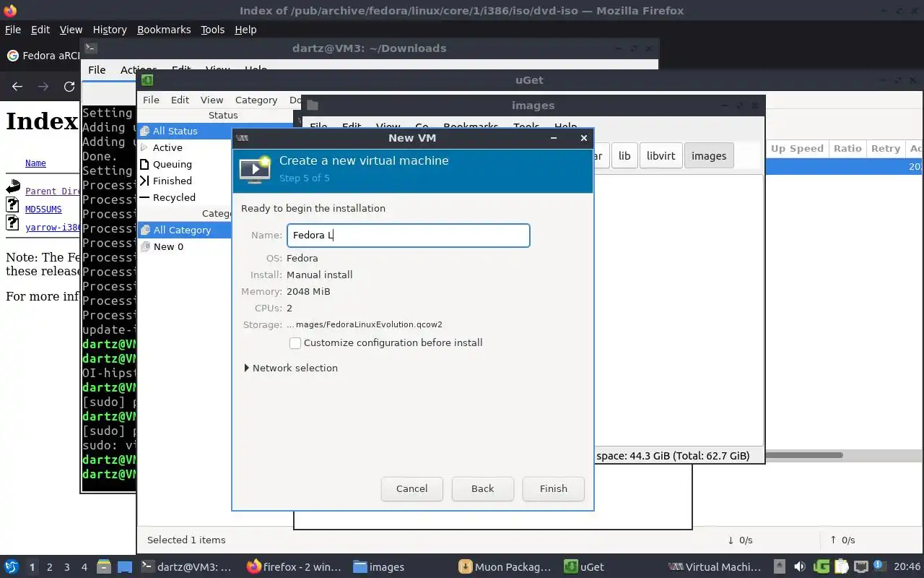This screenshot has width=924, height=578.
Task: Open terminal File menu
Action: (97, 70)
